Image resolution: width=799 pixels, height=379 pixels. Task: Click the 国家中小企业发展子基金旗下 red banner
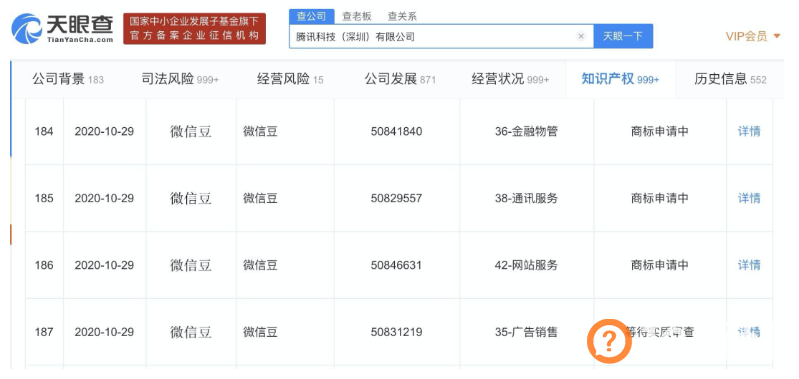tap(194, 29)
